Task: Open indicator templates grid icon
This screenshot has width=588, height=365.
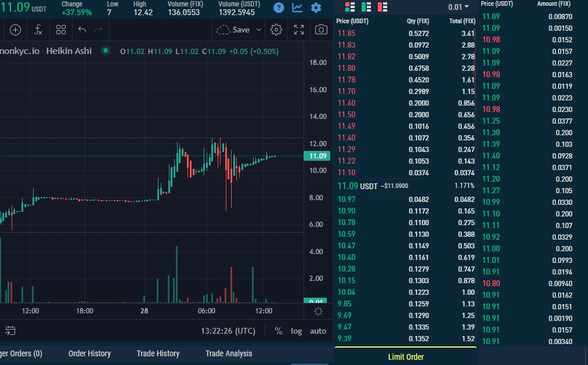Action: pos(61,30)
